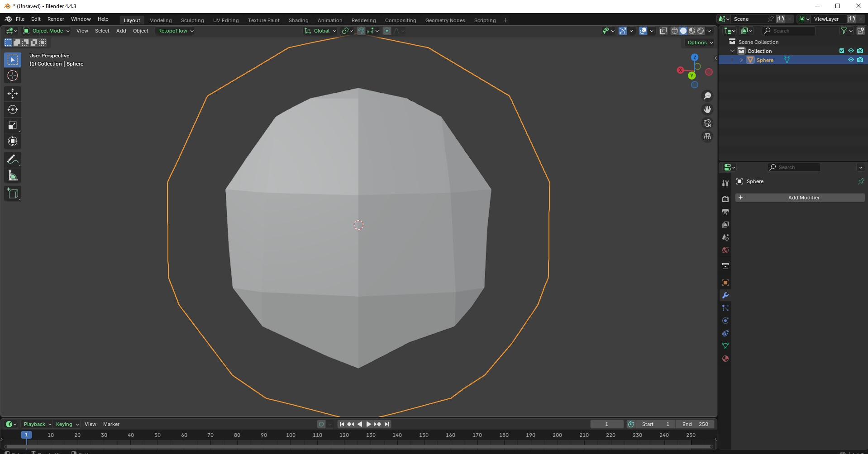Image resolution: width=868 pixels, height=454 pixels.
Task: Open the World properties tab
Action: pos(725,250)
